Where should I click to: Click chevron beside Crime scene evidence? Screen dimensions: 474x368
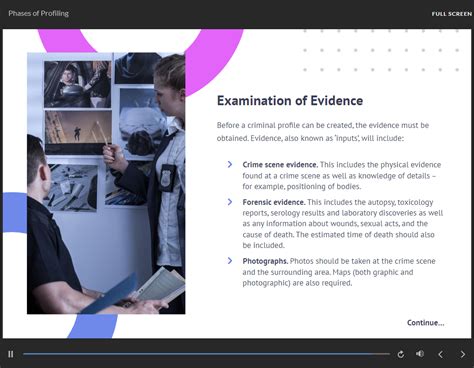(x=230, y=164)
